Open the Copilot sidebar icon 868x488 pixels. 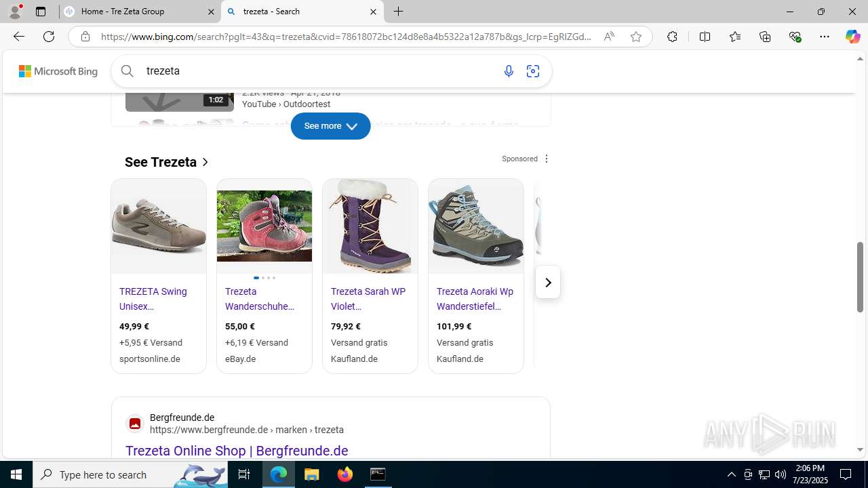click(x=852, y=37)
